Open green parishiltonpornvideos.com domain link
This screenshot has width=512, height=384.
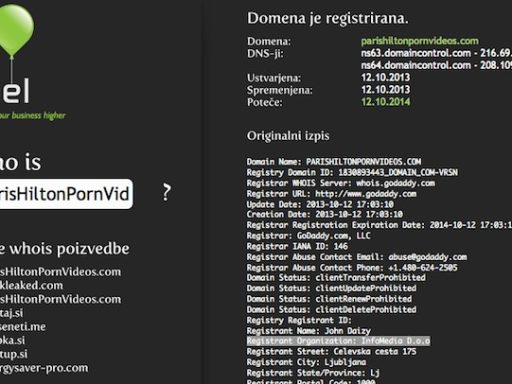click(420, 41)
